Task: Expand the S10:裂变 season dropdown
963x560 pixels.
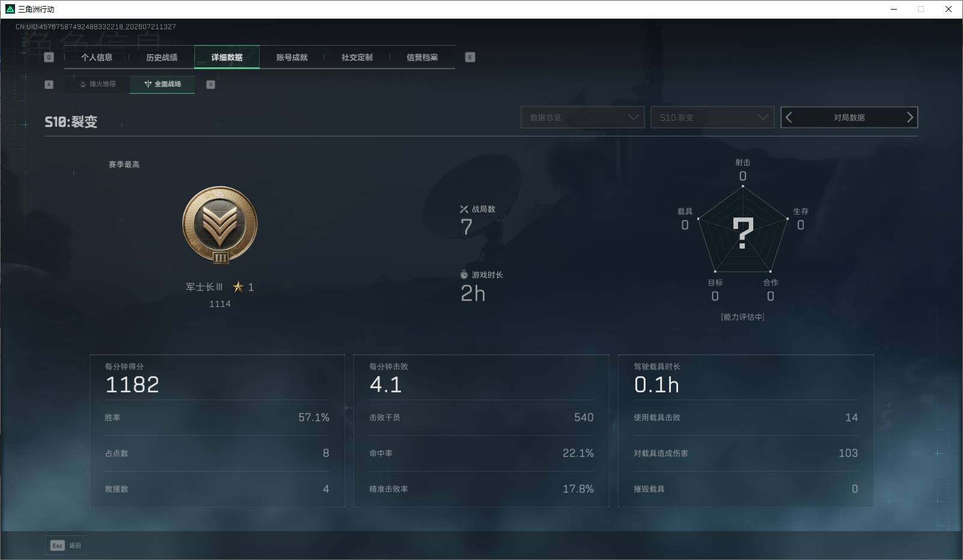Action: [712, 117]
